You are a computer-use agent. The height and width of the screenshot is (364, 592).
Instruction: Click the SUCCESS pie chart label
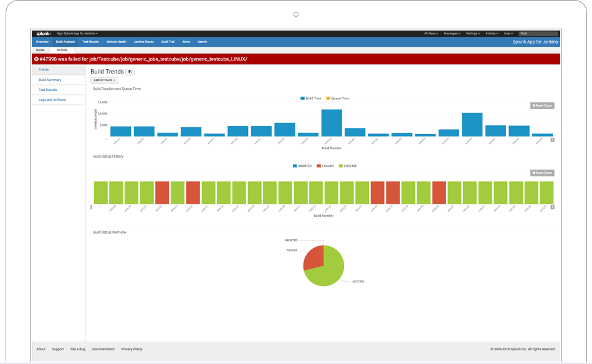pyautogui.click(x=358, y=282)
